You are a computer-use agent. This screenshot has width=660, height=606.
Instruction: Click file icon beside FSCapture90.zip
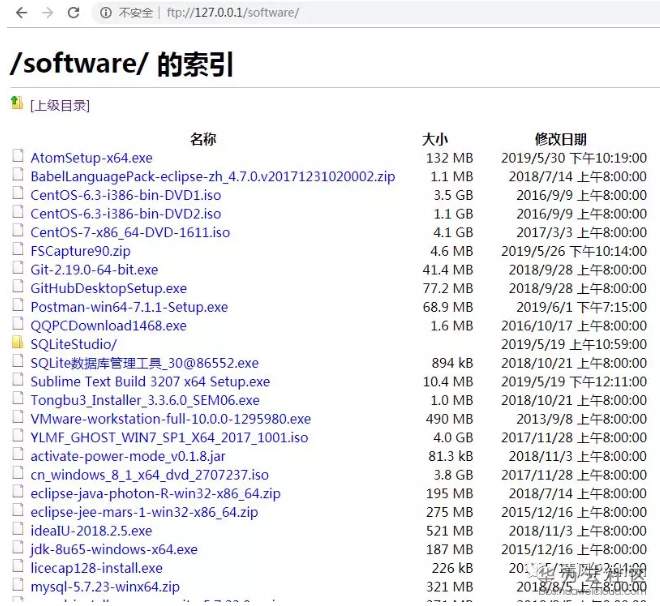click(x=17, y=249)
